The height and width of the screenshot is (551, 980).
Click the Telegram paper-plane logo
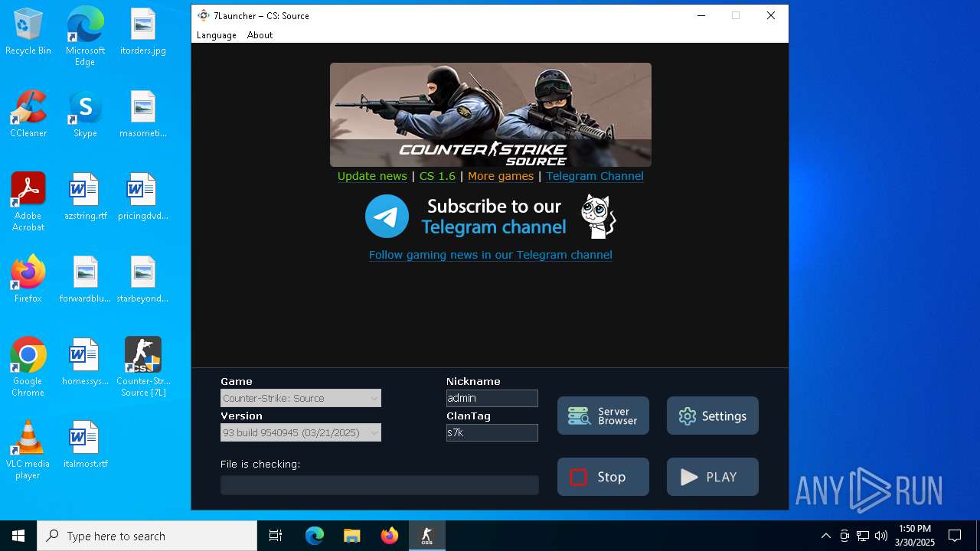387,217
